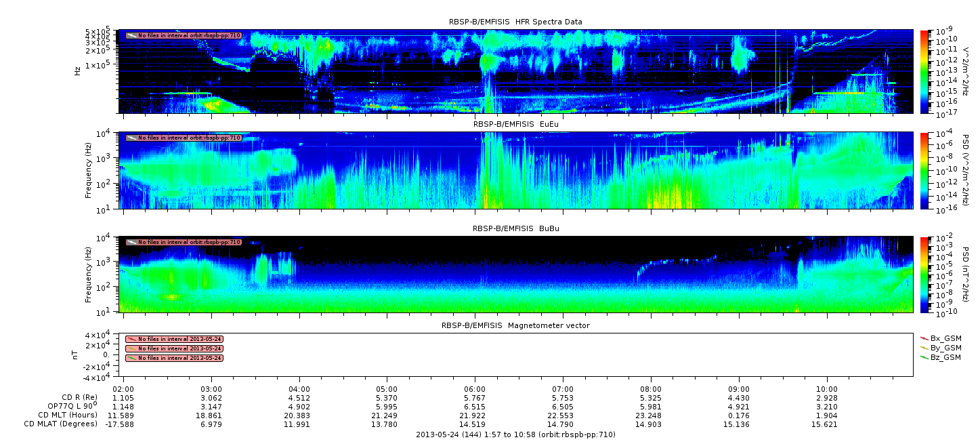Select the 'RBSP-B/EMFISIS HFR Spectra Data' plot title
Image resolution: width=980 pixels, height=446 pixels.
click(515, 22)
